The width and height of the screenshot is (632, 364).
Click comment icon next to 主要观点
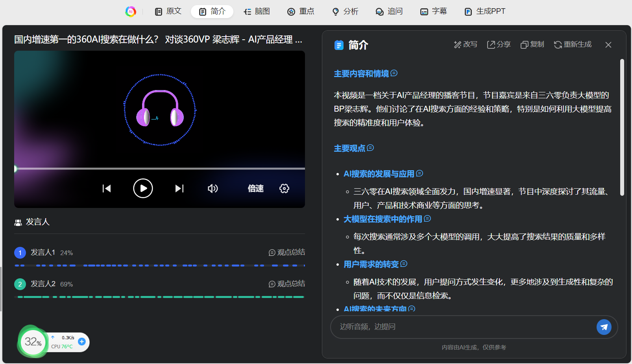370,148
